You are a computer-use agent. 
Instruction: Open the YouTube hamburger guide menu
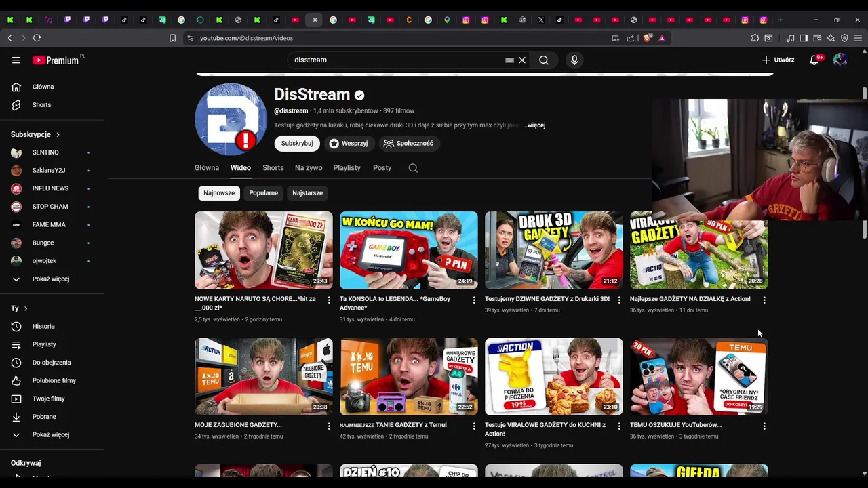(16, 60)
